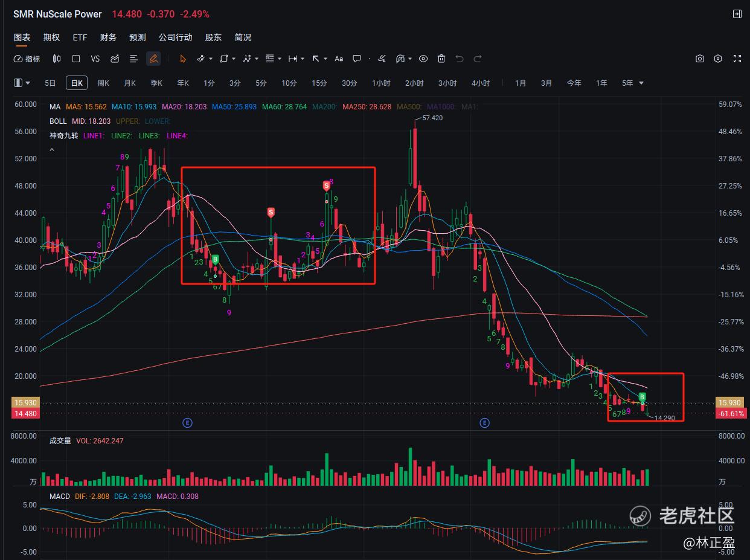Toggle the orange drawing pencil tool

(x=153, y=59)
